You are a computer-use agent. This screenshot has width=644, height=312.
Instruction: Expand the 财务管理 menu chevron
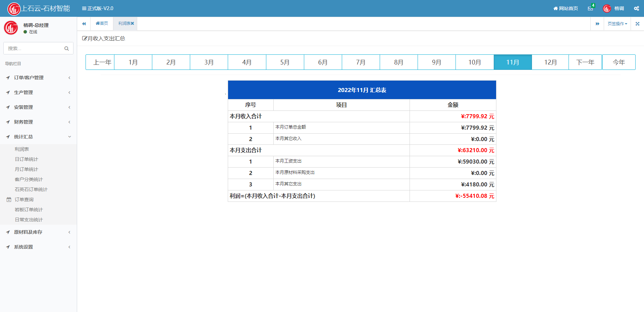point(69,122)
